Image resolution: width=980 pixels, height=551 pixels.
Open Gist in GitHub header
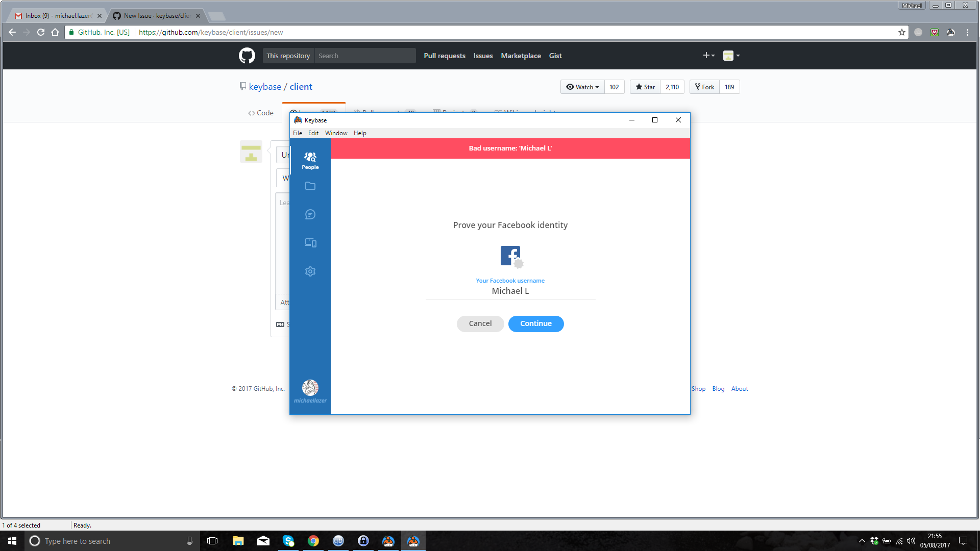[x=555, y=56]
